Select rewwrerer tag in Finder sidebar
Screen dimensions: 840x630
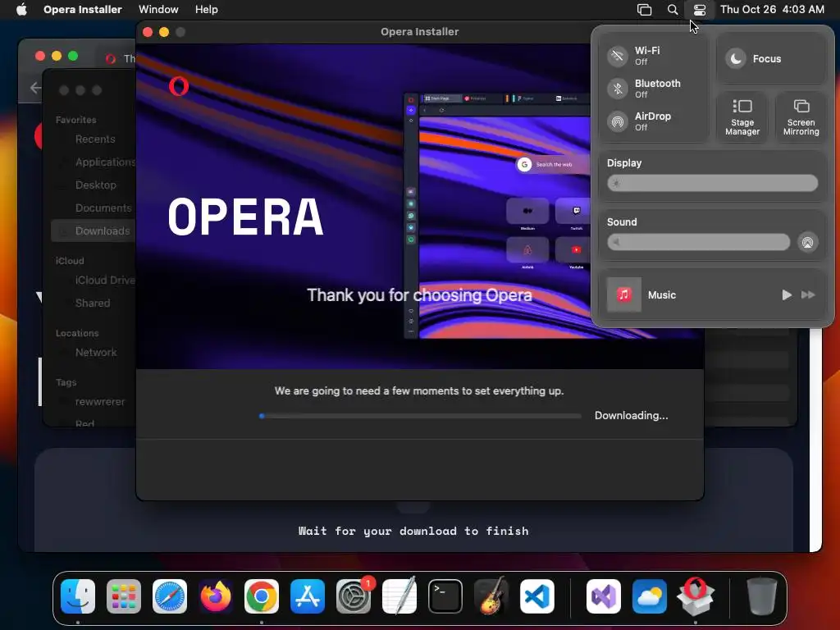point(99,401)
